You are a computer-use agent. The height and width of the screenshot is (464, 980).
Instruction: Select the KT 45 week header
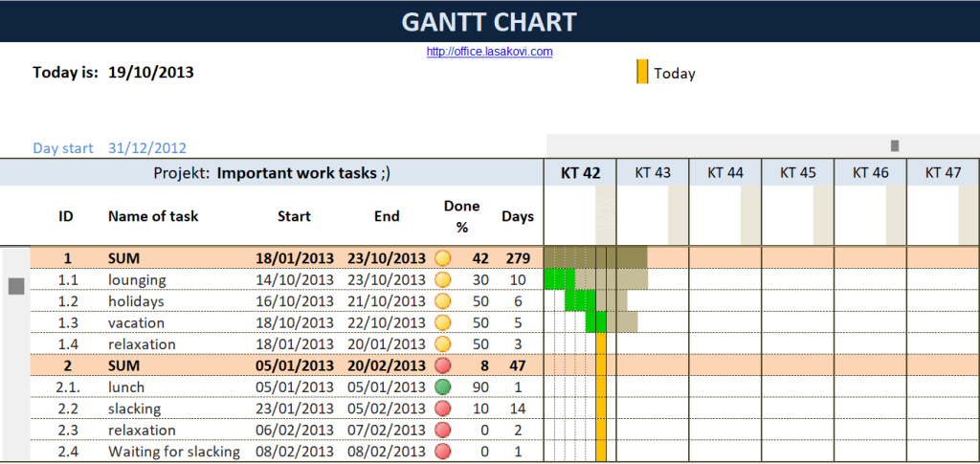[x=797, y=173]
